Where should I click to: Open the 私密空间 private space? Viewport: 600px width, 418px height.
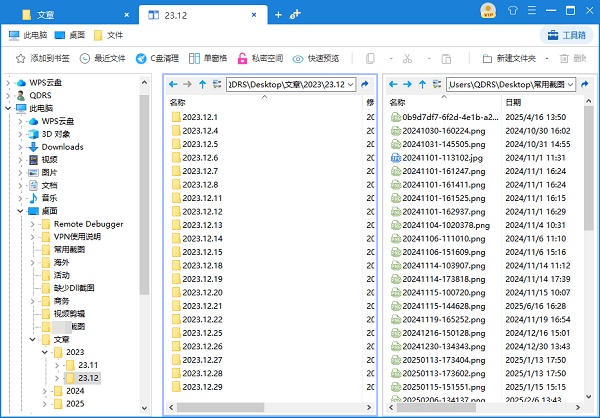click(258, 59)
